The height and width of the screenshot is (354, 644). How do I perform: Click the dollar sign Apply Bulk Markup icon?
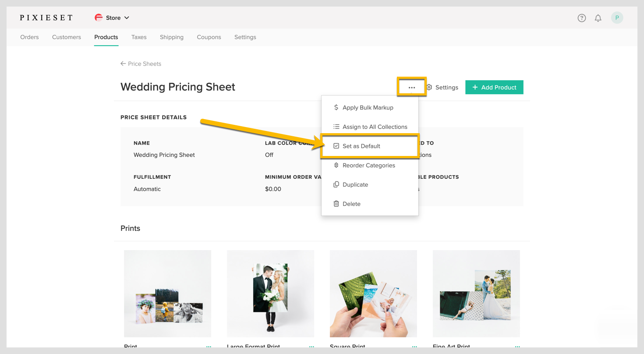click(336, 107)
